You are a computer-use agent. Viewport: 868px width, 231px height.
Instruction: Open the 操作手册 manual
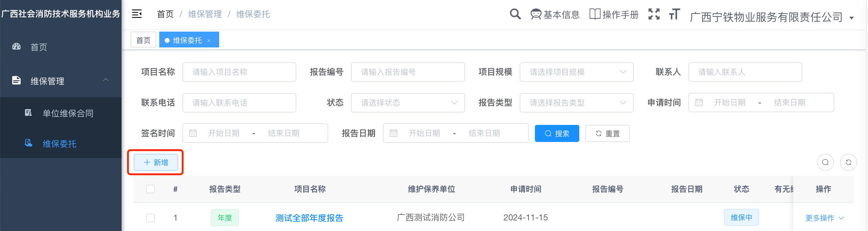(x=614, y=15)
